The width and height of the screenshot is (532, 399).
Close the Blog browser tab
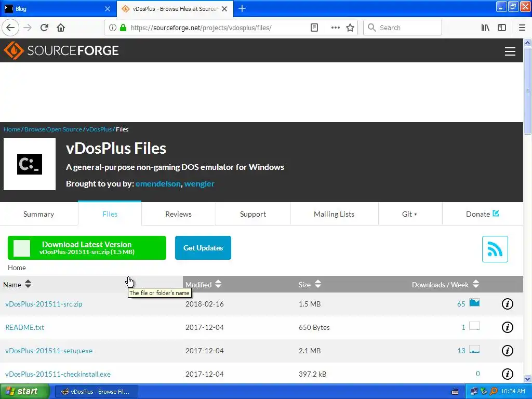pos(108,9)
